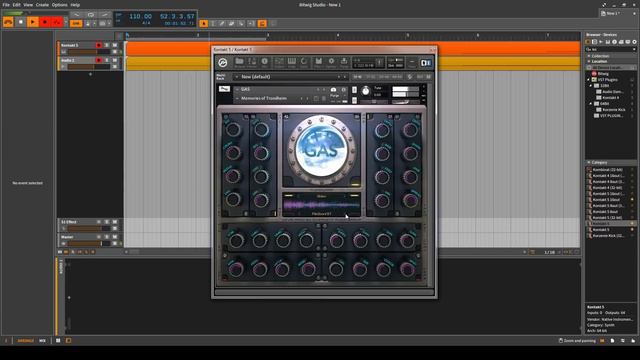Open the File menu
The image size is (640, 360).
point(6,5)
